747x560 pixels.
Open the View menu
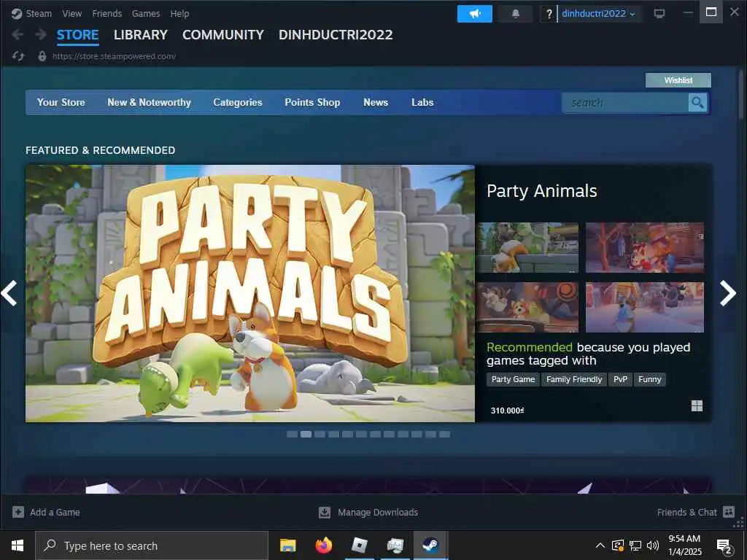click(x=72, y=13)
